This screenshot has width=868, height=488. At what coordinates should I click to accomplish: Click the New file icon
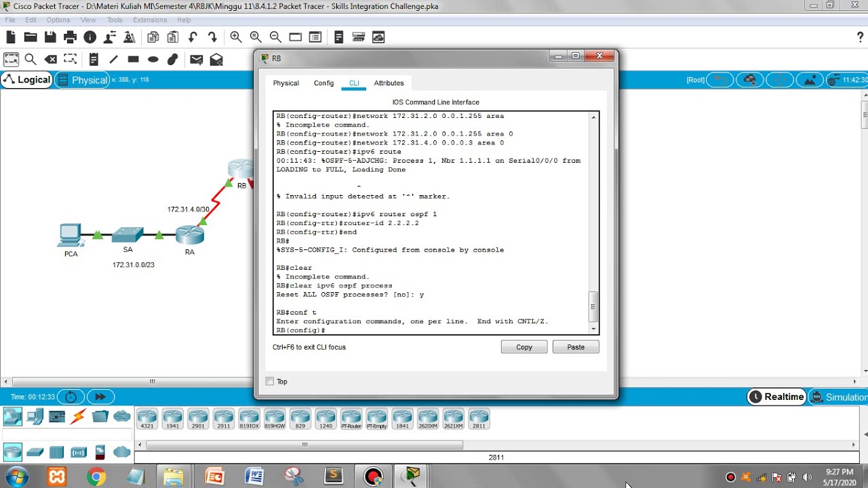pos(10,37)
